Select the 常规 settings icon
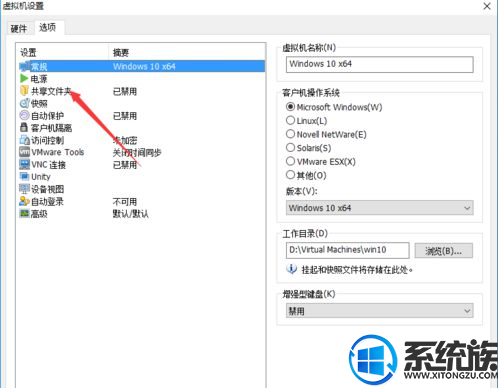 click(x=25, y=66)
